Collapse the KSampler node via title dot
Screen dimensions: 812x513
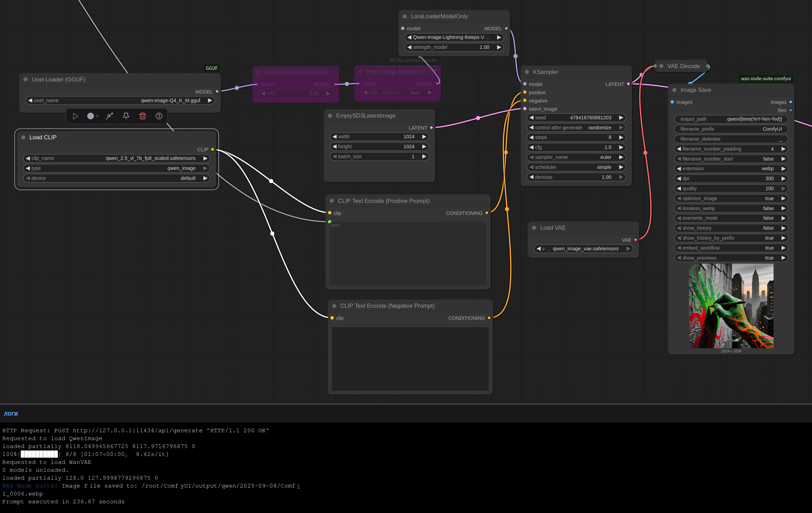pyautogui.click(x=527, y=72)
